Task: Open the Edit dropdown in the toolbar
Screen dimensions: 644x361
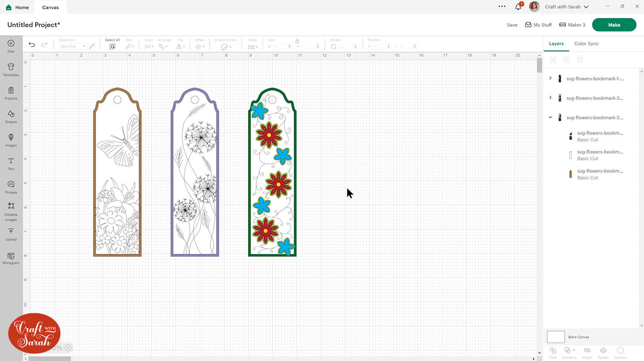Action: [x=130, y=46]
